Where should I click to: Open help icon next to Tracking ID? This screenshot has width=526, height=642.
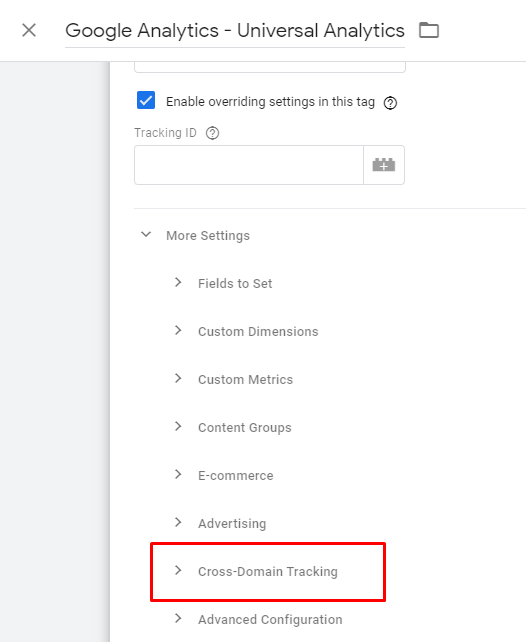click(x=212, y=133)
